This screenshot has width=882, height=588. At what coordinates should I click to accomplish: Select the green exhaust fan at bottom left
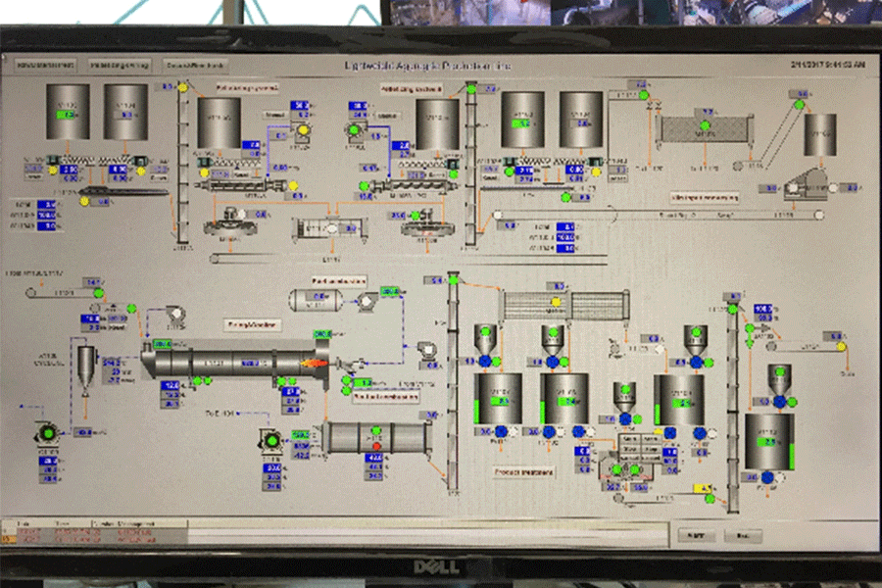click(47, 433)
